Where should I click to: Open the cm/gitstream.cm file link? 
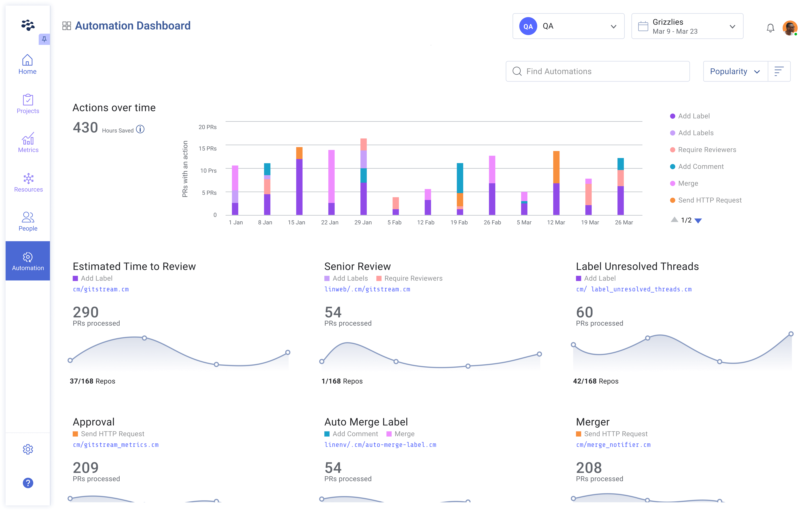101,289
